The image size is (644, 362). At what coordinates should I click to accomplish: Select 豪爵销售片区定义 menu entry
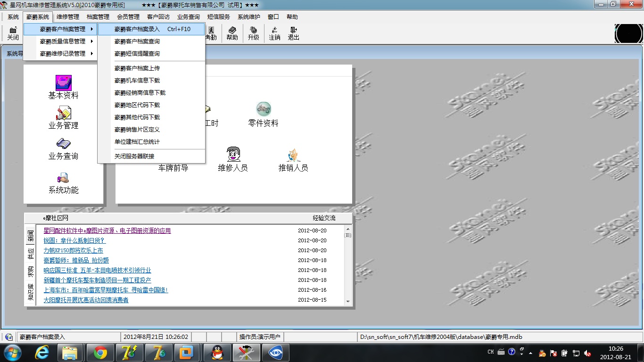151,129
